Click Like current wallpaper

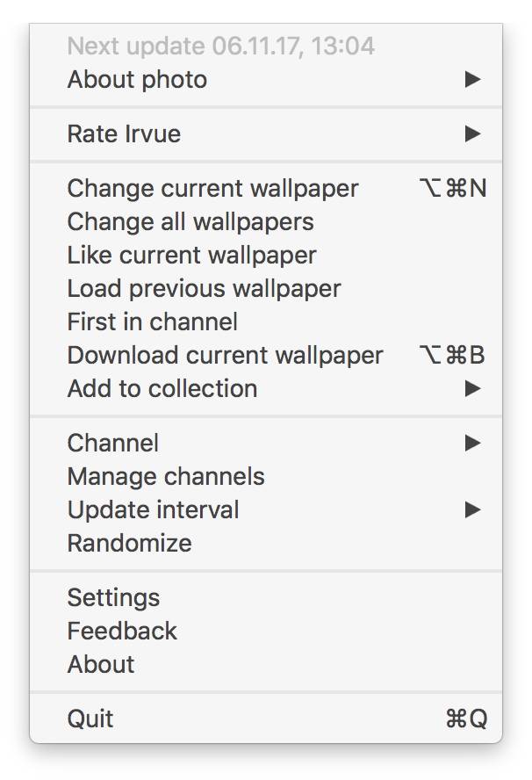[191, 256]
